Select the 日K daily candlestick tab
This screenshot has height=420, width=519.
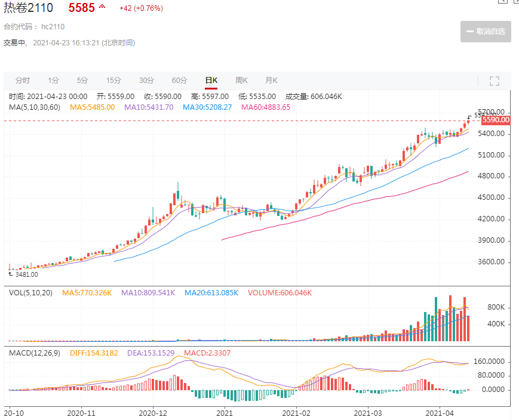(211, 81)
